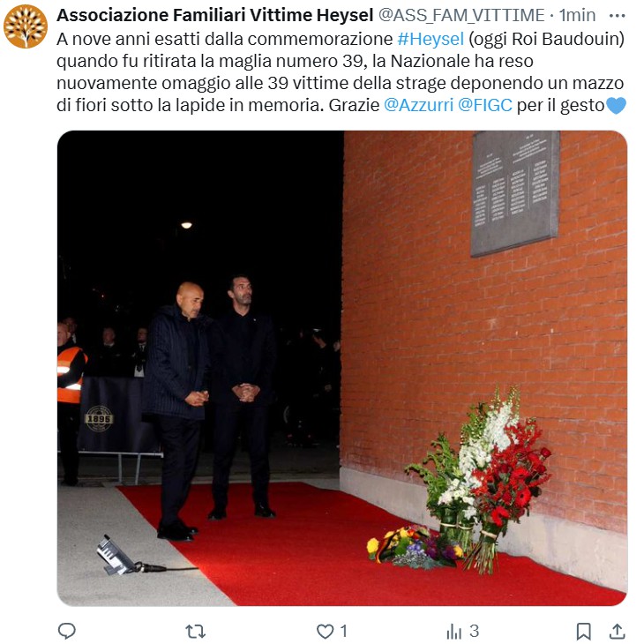Click the memorial plaque in the photo
The image size is (644, 644).
pyautogui.click(x=515, y=193)
